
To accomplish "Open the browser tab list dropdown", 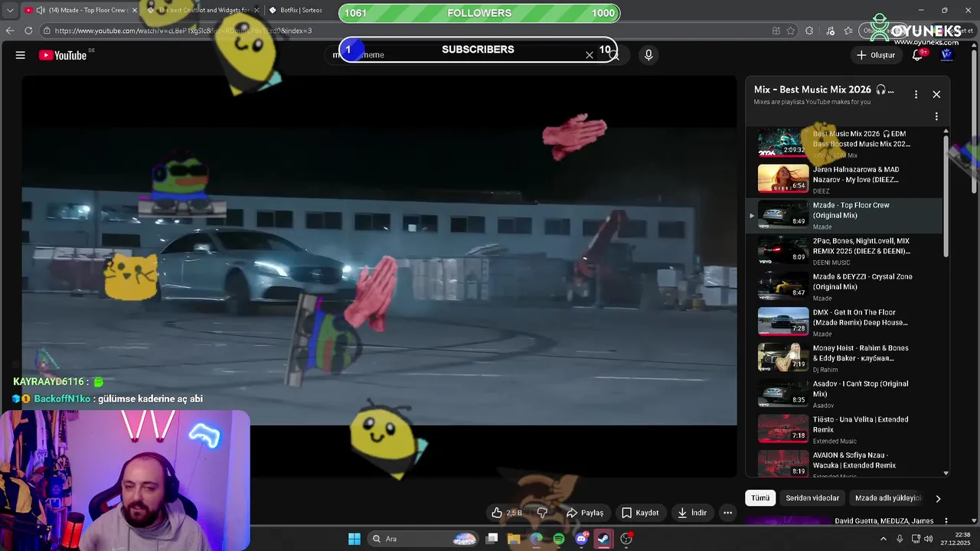I will point(10,10).
